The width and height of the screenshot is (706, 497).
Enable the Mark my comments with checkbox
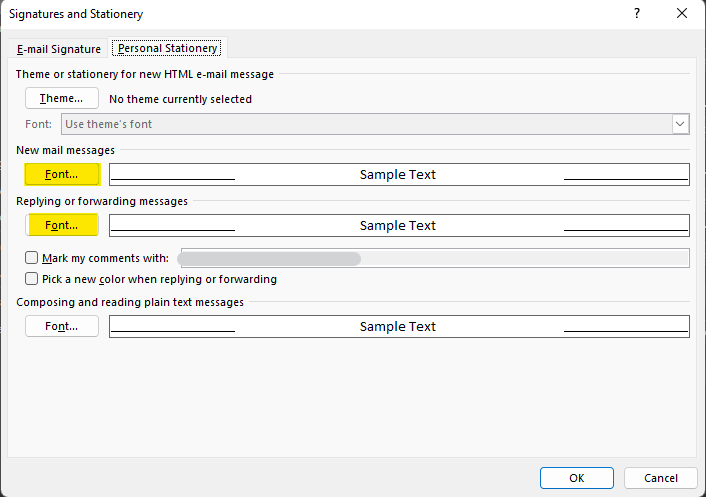[x=32, y=258]
